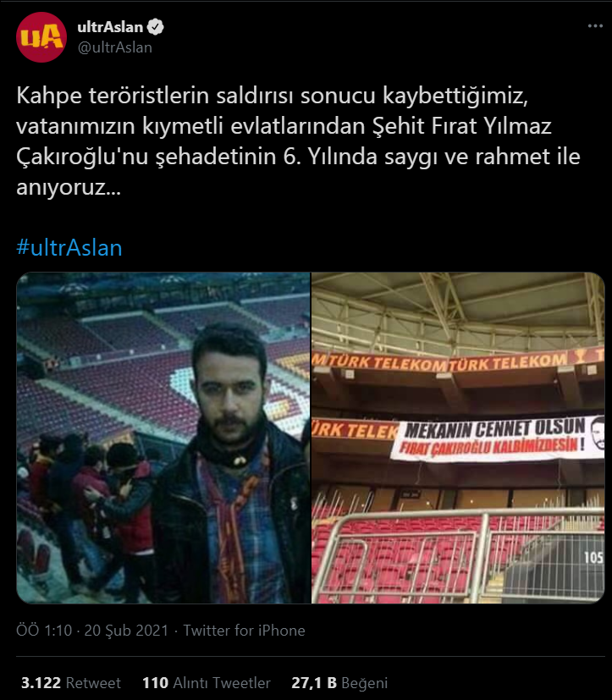The width and height of the screenshot is (612, 700).
Task: Open the right photo of the stadium banner
Action: 458,438
